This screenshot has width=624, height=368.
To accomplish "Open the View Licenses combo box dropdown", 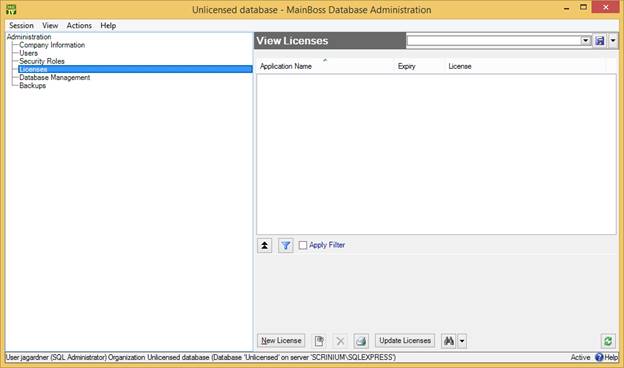I will pos(585,41).
